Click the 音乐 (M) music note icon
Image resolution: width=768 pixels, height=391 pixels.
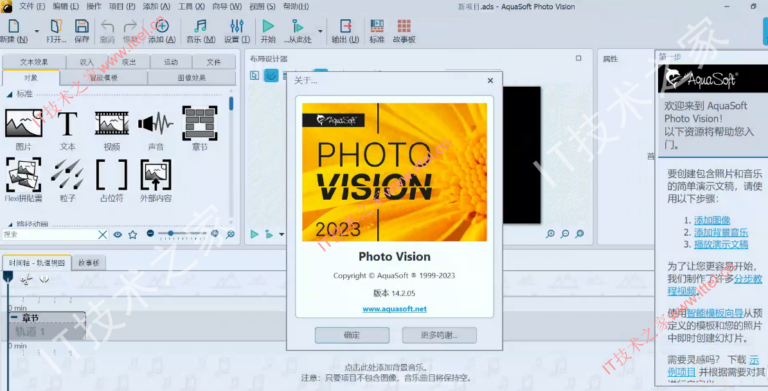pos(200,26)
